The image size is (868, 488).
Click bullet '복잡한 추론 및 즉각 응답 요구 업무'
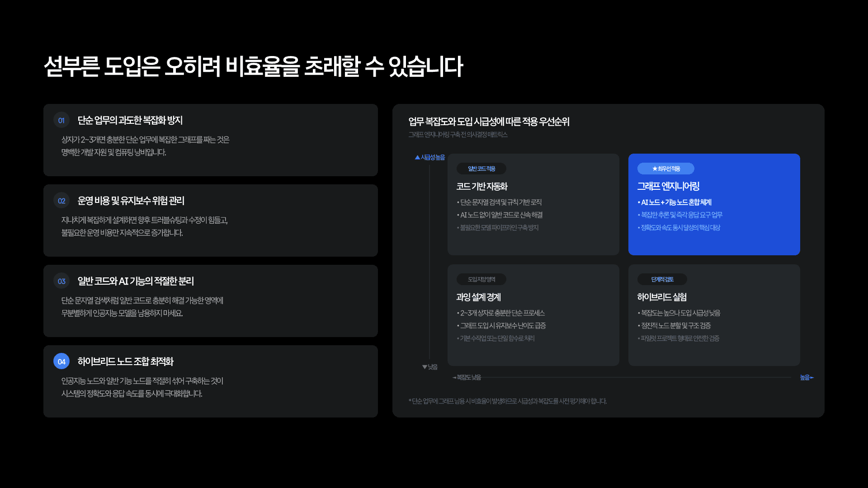[x=680, y=215]
